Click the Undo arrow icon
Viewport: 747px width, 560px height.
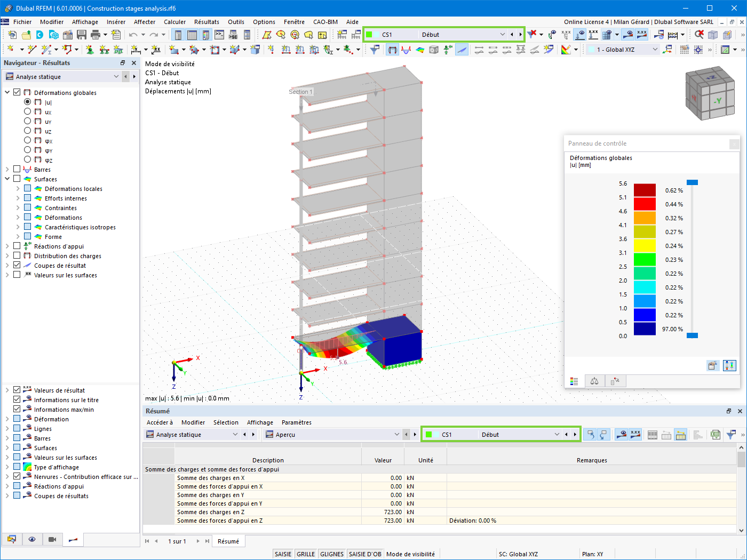click(x=133, y=35)
